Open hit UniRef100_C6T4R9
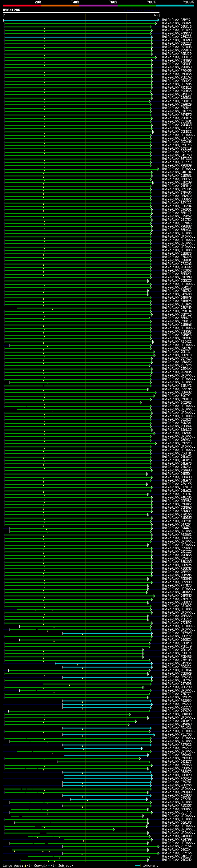Viewport: 197px width, 868px height. click(x=177, y=30)
